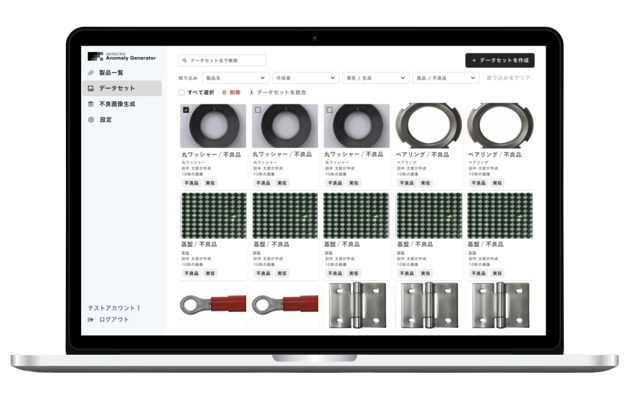Expand the 良品 / 不良品 filter dropdown
Image resolution: width=632 pixels, height=395 pixels.
446,78
